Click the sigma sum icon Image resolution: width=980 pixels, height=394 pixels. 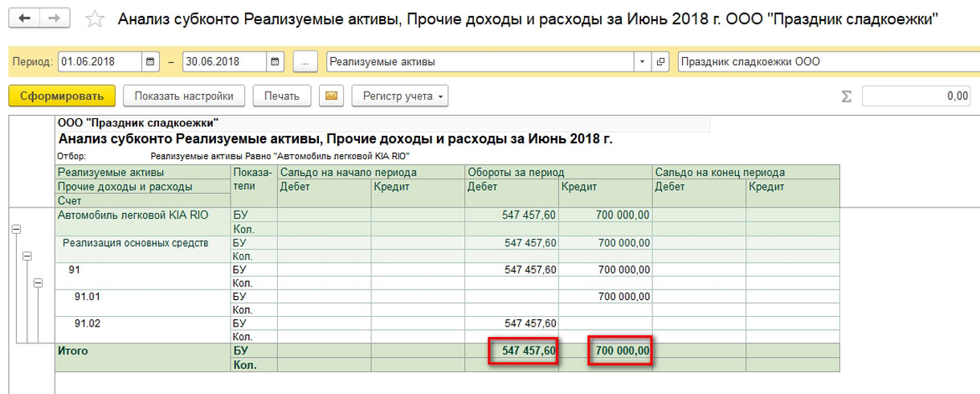846,96
